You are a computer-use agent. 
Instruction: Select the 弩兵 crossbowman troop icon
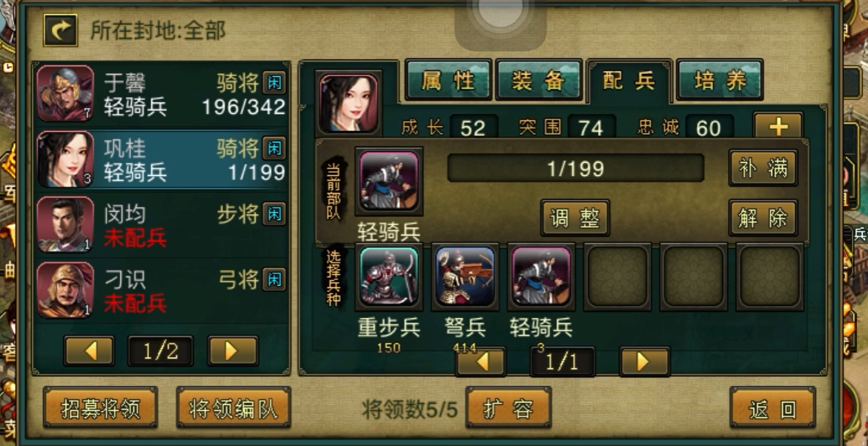465,276
